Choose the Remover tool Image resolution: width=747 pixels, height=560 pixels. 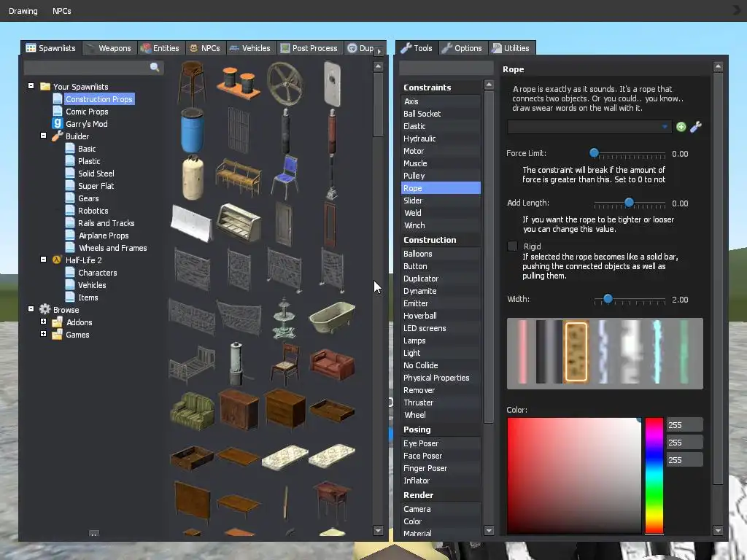(441, 390)
